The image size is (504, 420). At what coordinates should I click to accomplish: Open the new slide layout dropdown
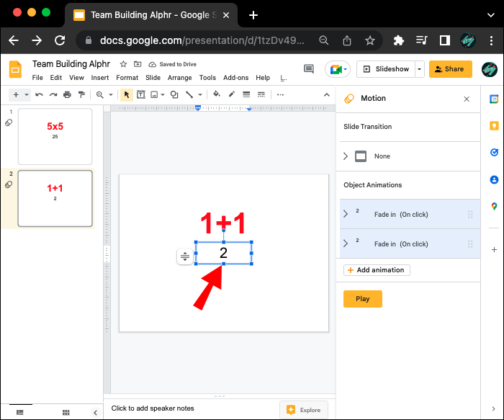coord(27,95)
